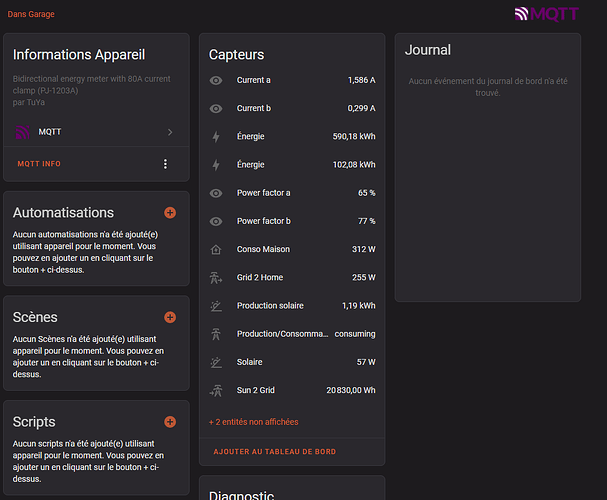This screenshot has height=500, width=607.
Task: Click the eye icon beside Current a
Action: click(x=216, y=80)
